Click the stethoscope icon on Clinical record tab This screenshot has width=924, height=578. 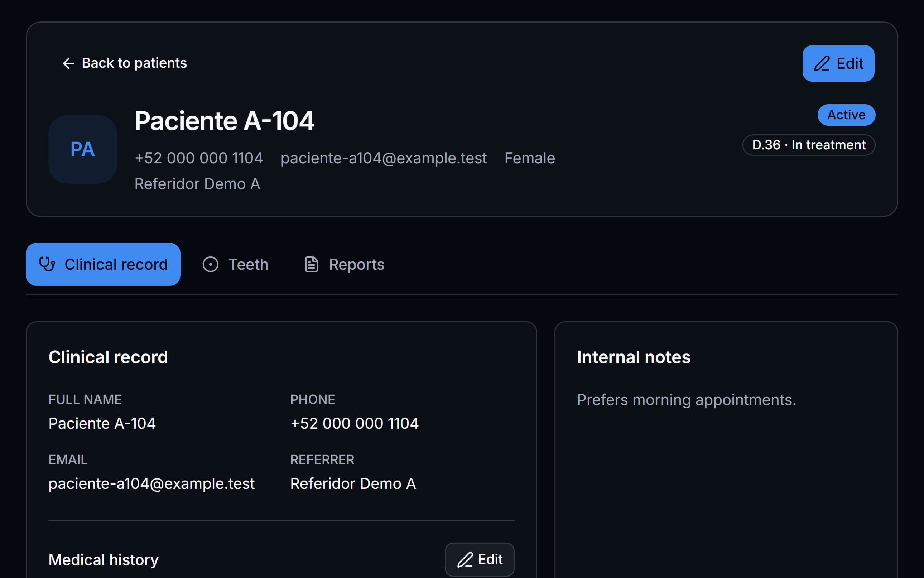[x=47, y=264]
